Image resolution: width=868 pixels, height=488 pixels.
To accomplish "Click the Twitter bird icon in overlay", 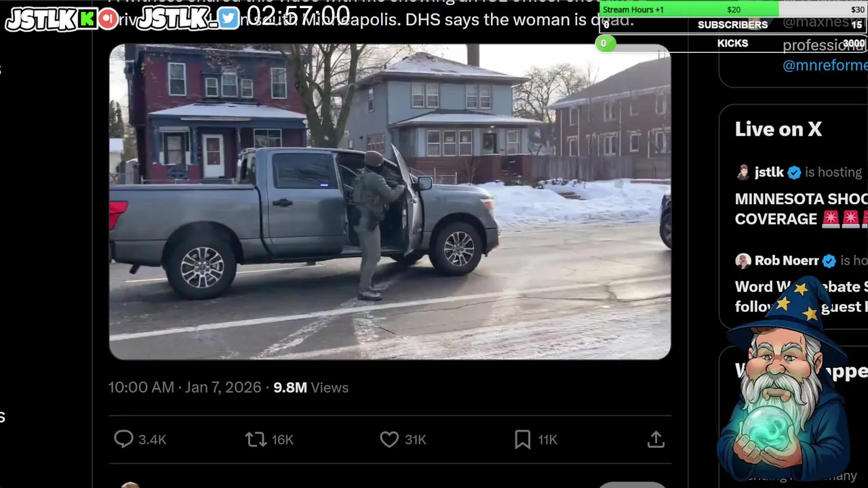I will 229,18.
